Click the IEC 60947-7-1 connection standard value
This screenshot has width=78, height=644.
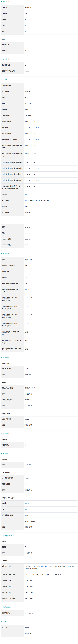pos(30,115)
